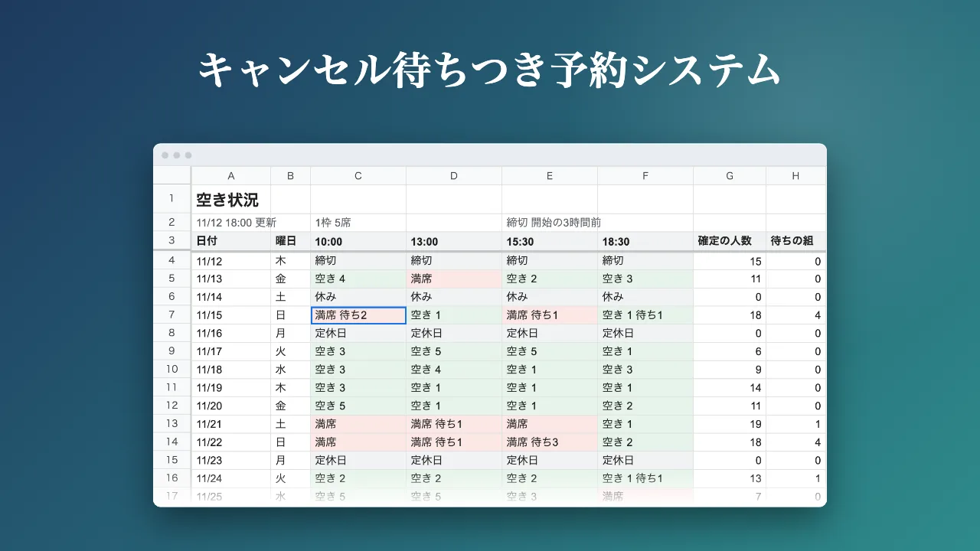Click the title cell "空き状況"
This screenshot has width=980, height=551.
[x=231, y=200]
